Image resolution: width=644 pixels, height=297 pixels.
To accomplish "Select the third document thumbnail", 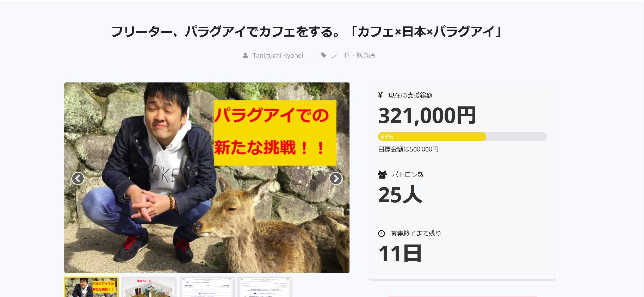I will coord(207,287).
